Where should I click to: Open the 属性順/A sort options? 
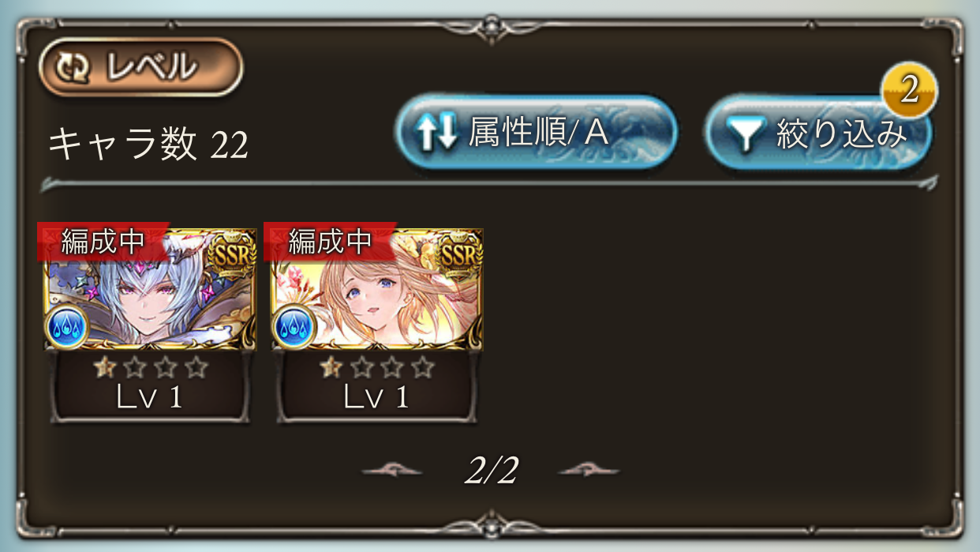tap(536, 133)
